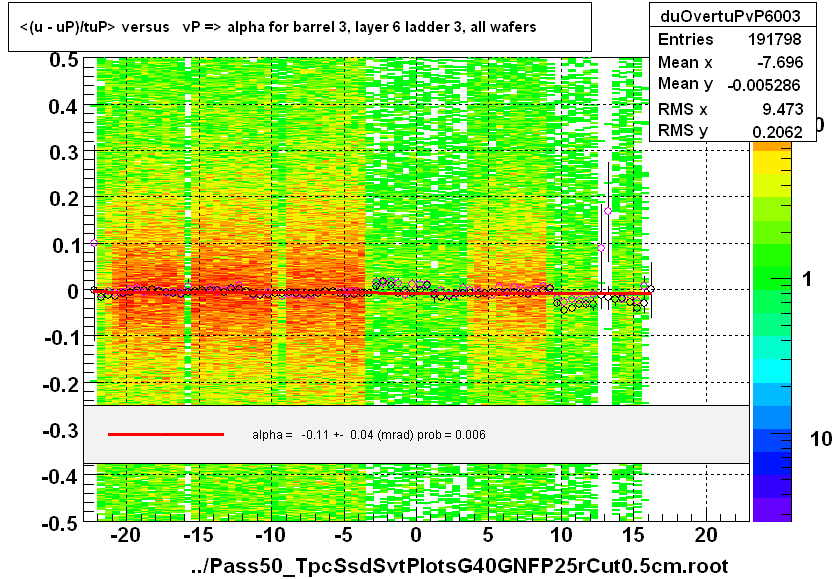
Task: Click the x-axis label 5
Action: click(x=488, y=535)
